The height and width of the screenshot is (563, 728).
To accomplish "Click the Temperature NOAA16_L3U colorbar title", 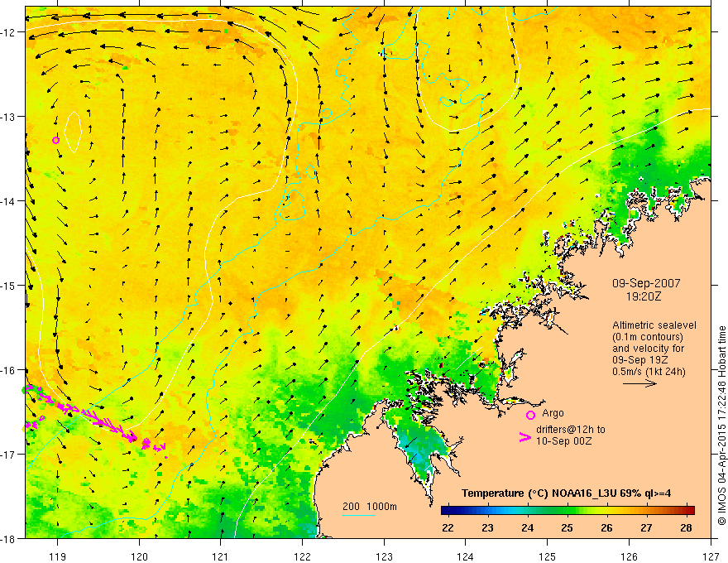I will (x=566, y=493).
